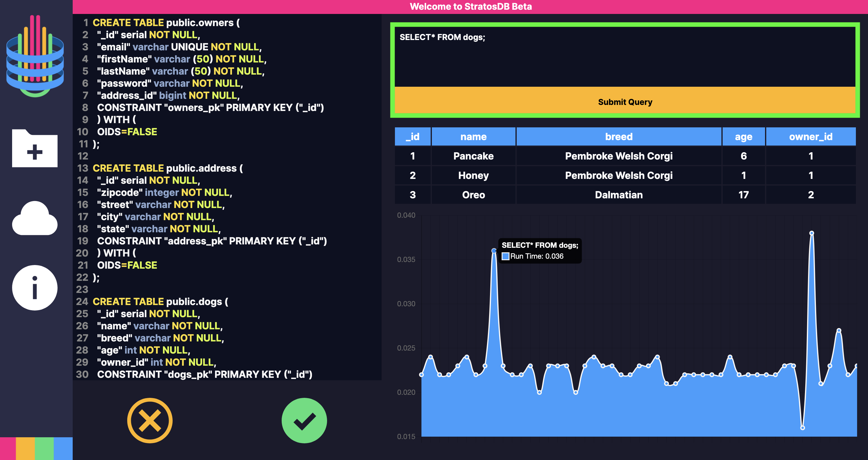Screen dimensions: 868x460
Task: Click the blue legend box in tooltip
Action: 505,256
